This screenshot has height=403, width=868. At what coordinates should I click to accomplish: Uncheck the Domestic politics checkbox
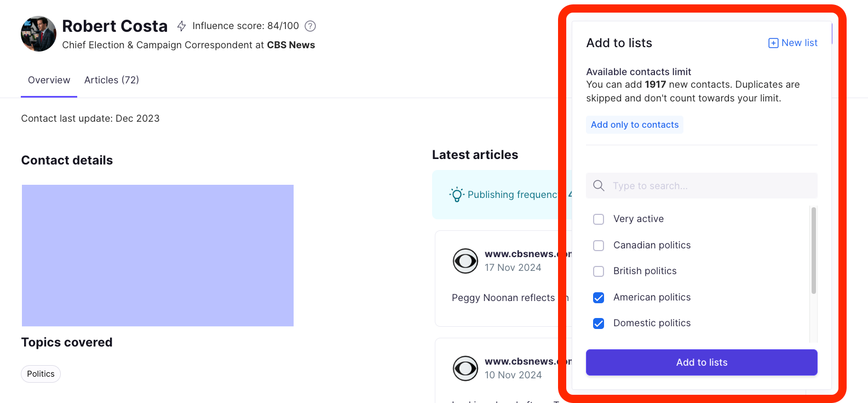pyautogui.click(x=599, y=323)
